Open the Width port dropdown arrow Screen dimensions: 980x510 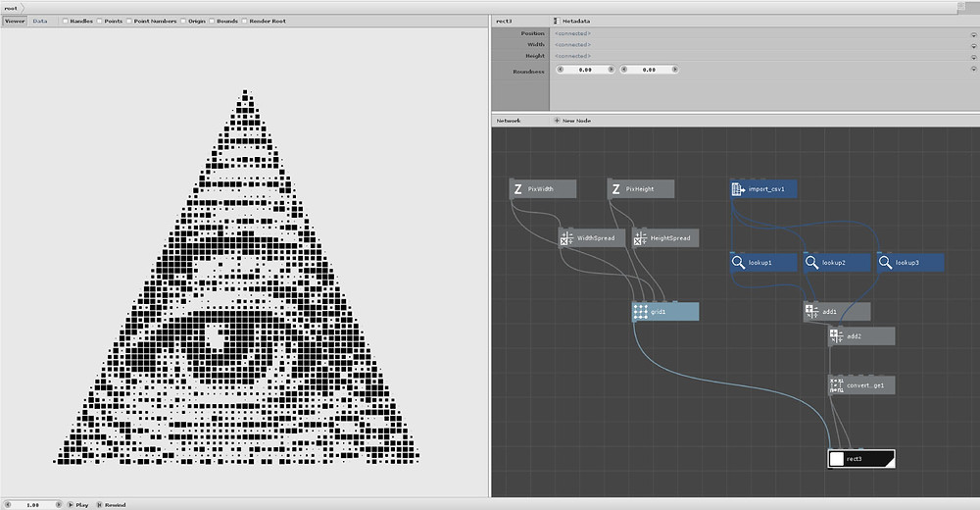click(x=973, y=46)
